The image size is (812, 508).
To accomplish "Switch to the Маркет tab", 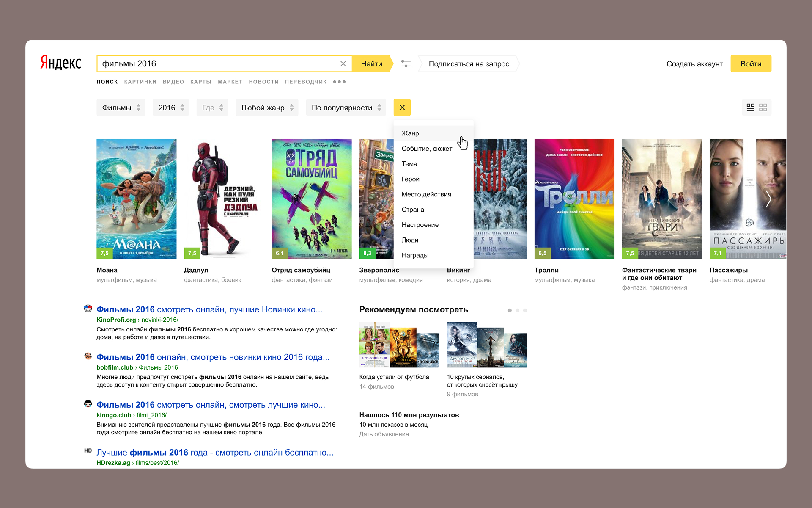I will (x=230, y=82).
